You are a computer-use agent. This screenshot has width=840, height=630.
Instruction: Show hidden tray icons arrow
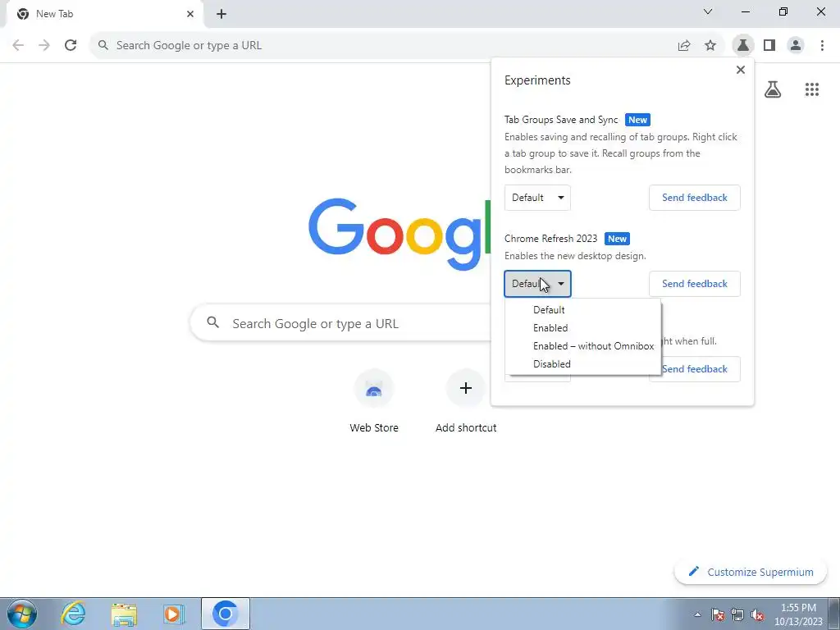[697, 614]
